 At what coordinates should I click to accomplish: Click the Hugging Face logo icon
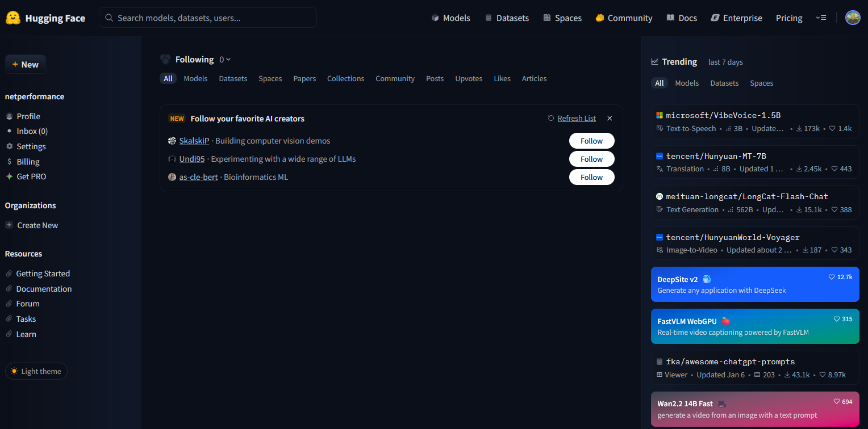tap(13, 18)
